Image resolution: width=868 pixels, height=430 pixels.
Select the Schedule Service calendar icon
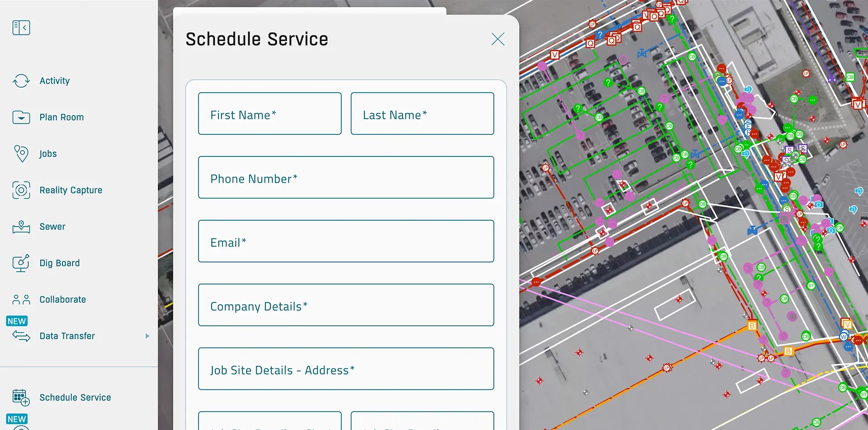click(x=20, y=398)
